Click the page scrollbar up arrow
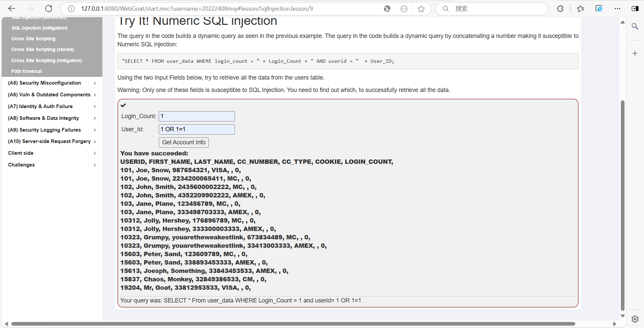Screen dimensions: 644x328 (623, 22)
